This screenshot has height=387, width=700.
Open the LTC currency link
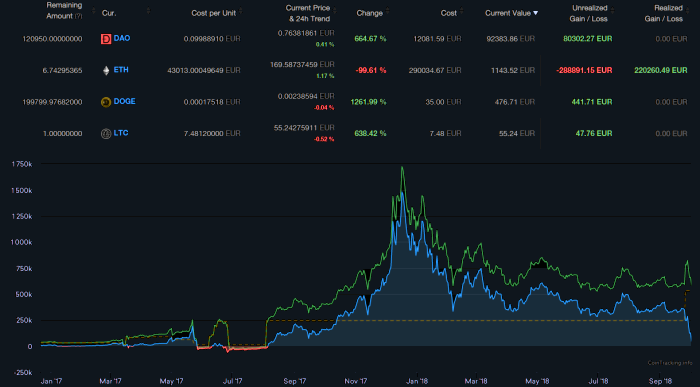coord(121,133)
